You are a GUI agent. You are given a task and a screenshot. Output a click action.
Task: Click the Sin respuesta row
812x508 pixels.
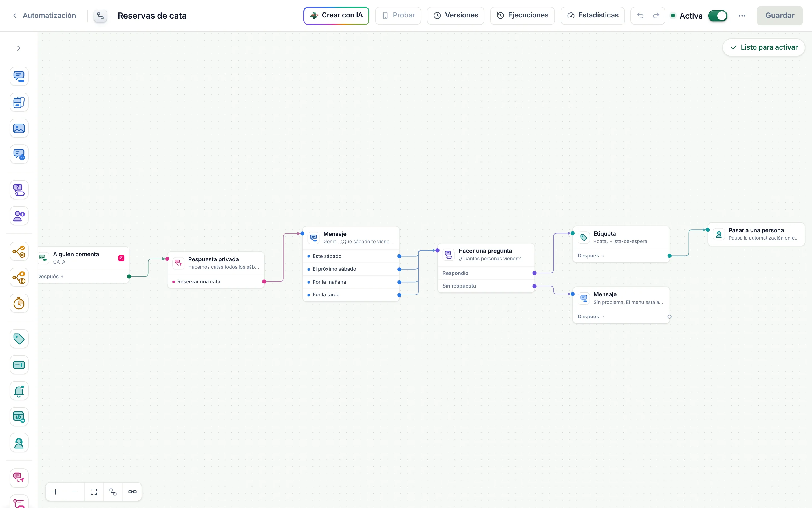pos(486,286)
